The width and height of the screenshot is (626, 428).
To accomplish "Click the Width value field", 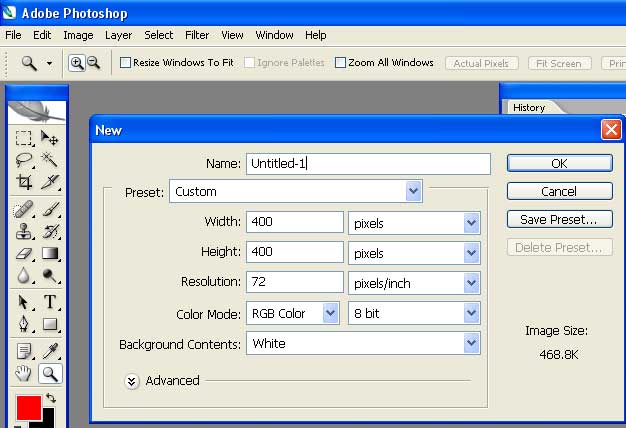I will coord(295,222).
